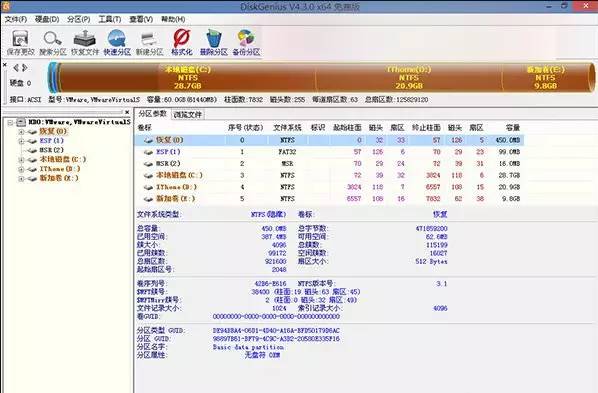The height and width of the screenshot is (393, 598).
Task: Open the 分区(P) menu
Action: coord(79,19)
